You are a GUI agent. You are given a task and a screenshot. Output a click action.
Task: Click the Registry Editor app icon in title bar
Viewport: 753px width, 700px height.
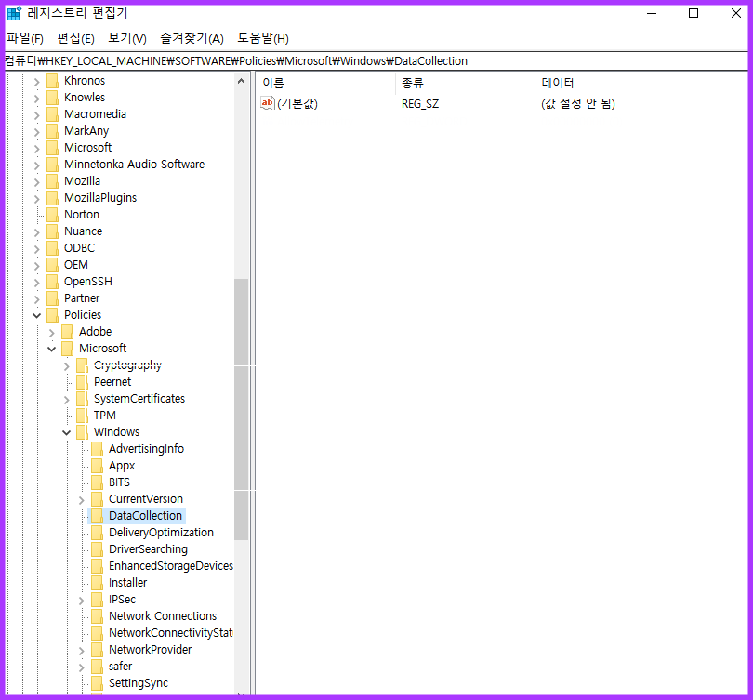(x=14, y=13)
